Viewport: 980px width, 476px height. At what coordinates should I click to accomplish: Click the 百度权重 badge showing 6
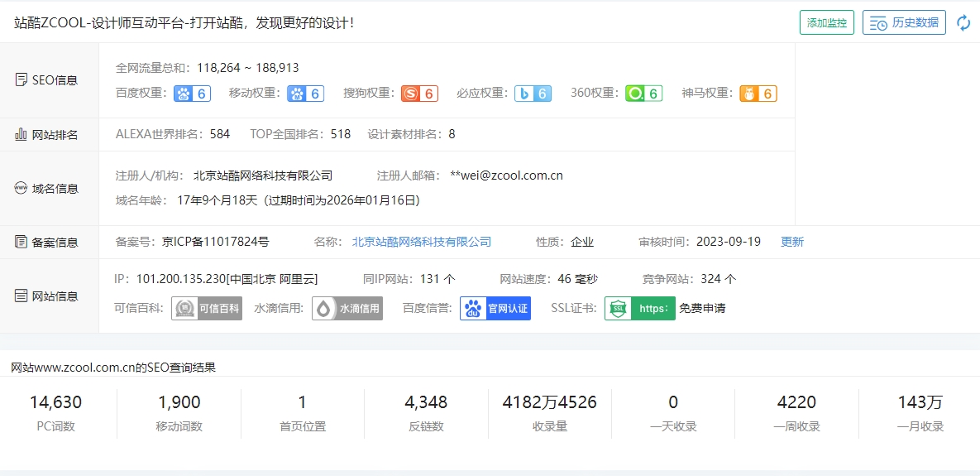point(192,94)
